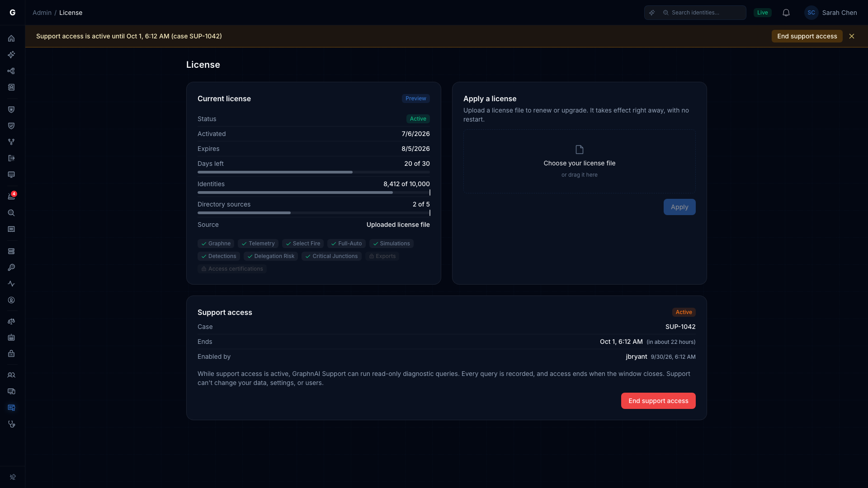The image size is (868, 488).
Task: Click the key icon in sidebar
Action: (x=11, y=267)
